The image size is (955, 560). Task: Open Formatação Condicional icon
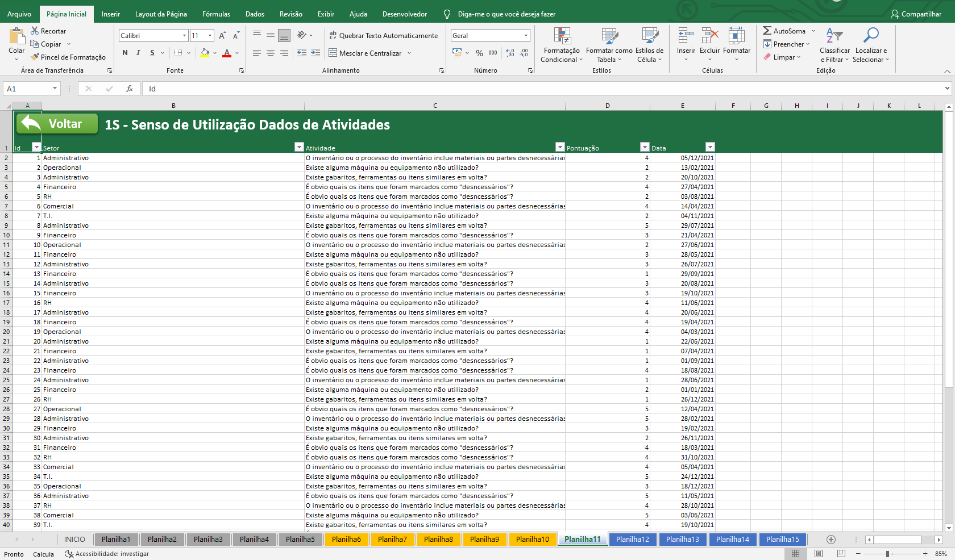(562, 36)
